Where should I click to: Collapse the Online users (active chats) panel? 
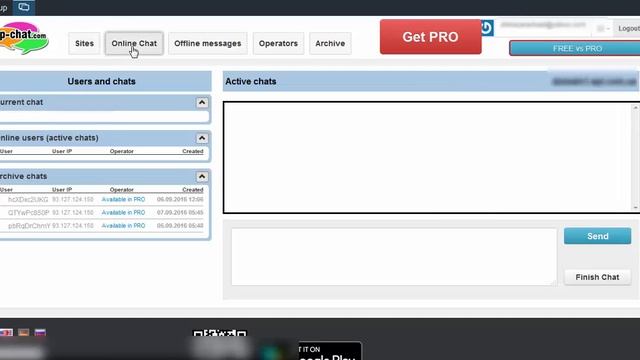(x=202, y=138)
